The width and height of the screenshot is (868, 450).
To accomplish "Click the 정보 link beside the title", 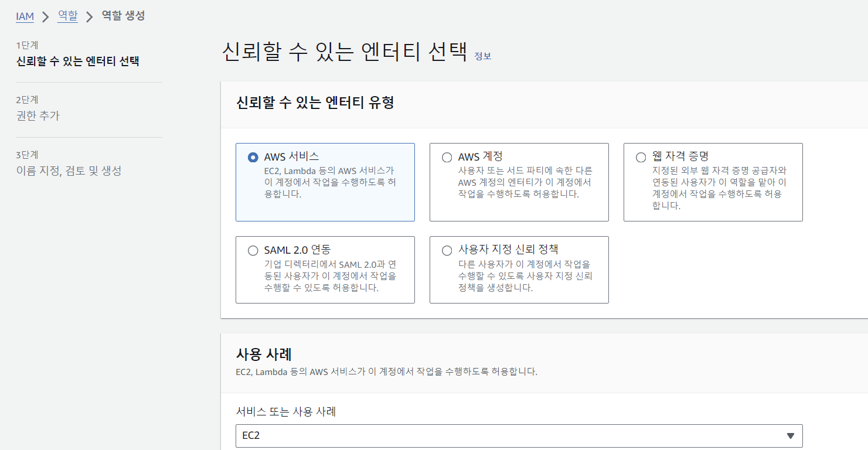I will [482, 56].
